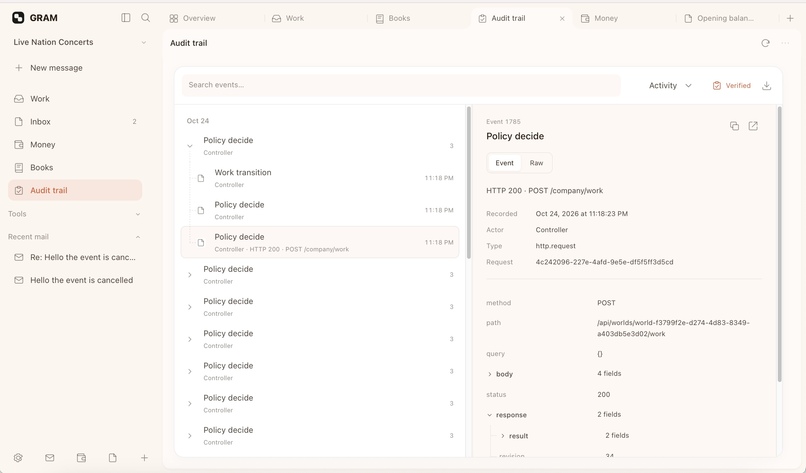Screen dimensions: 806x473
Task: Open 'Hello the event is cancelled' mail
Action: (75, 280)
